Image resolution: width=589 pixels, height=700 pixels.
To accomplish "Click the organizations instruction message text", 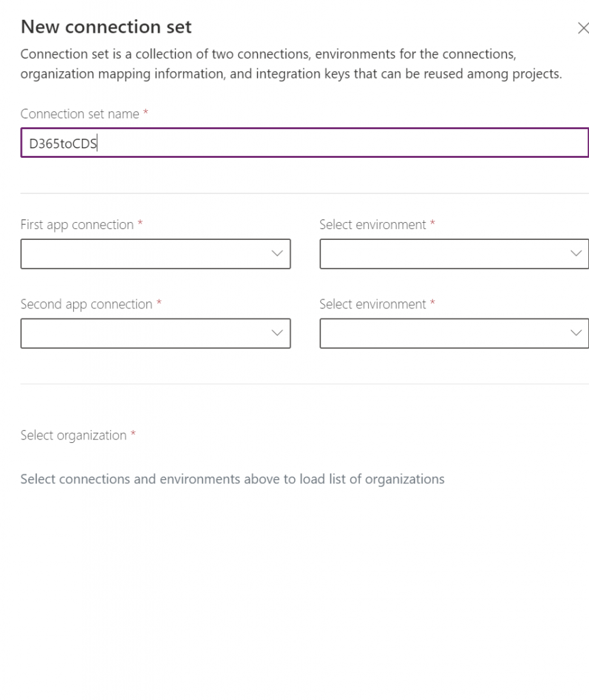I will (x=233, y=479).
